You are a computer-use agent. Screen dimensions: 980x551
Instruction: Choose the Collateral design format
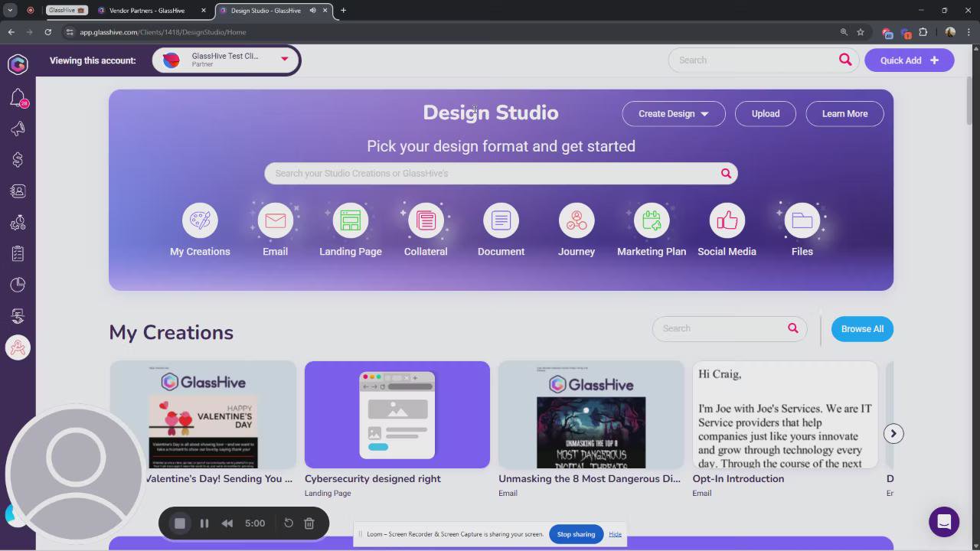tap(426, 220)
